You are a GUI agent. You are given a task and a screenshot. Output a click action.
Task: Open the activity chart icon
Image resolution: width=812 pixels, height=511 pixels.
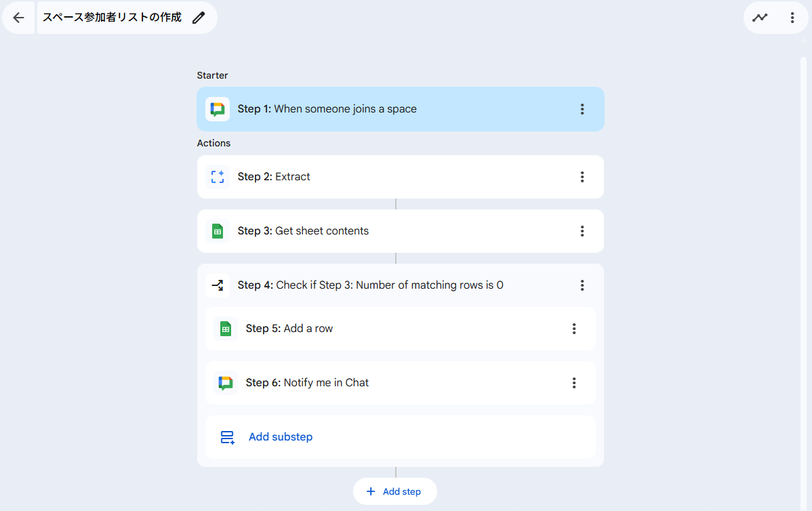760,18
